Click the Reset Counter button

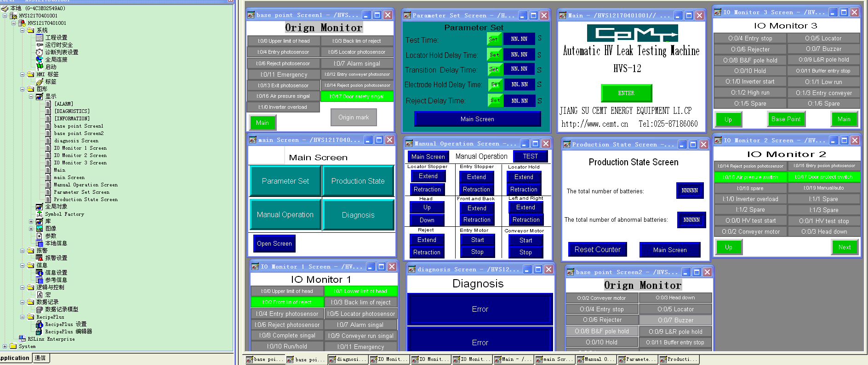[597, 250]
